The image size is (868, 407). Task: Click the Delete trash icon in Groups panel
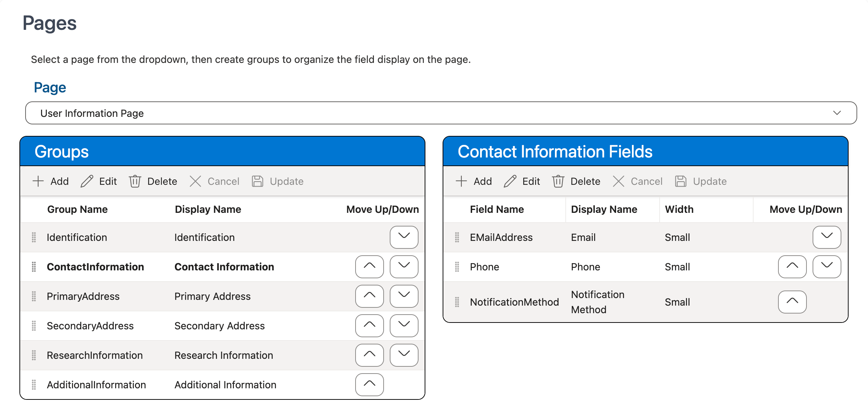[135, 181]
